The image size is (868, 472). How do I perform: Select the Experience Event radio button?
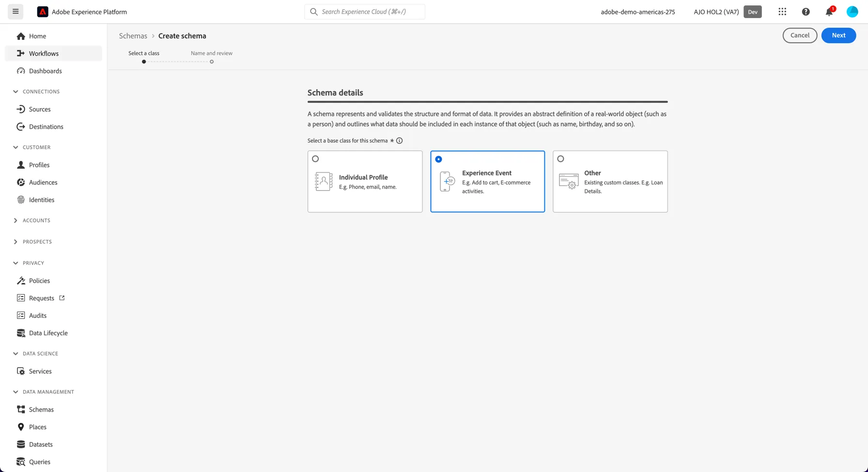438,159
